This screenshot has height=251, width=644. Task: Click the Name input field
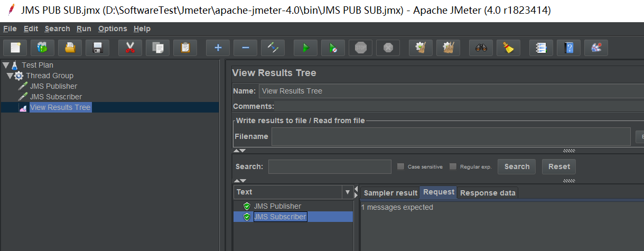(x=451, y=91)
